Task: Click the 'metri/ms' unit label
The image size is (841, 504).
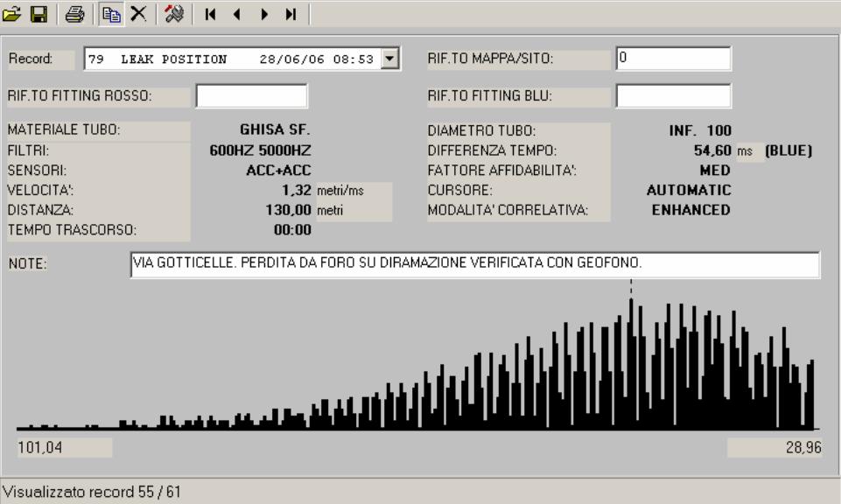Action: point(340,191)
